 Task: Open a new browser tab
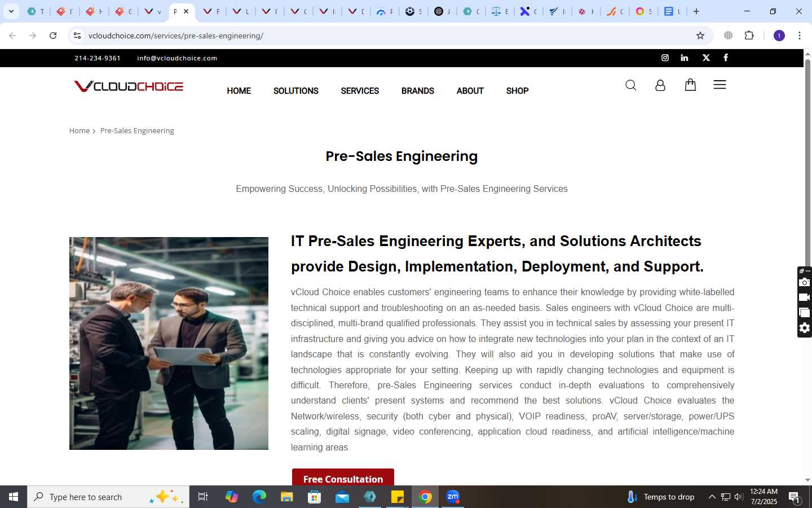(696, 11)
